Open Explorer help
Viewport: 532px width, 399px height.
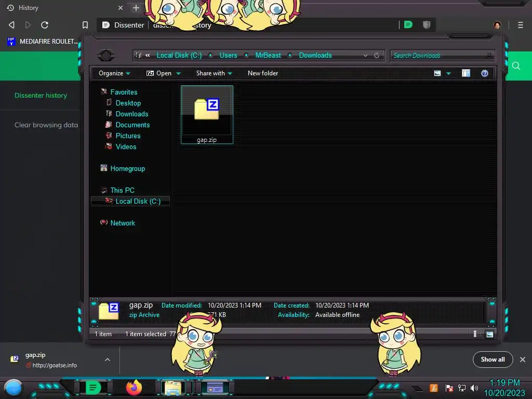[485, 73]
